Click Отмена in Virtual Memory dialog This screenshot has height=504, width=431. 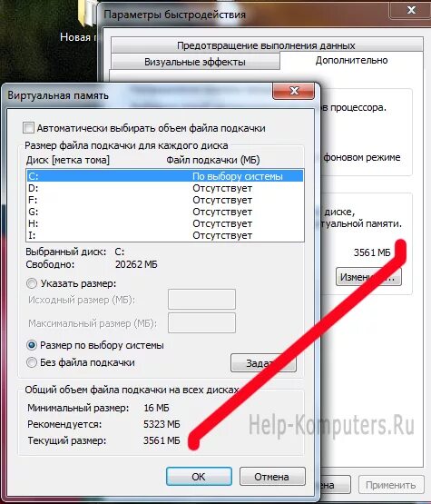(x=272, y=477)
